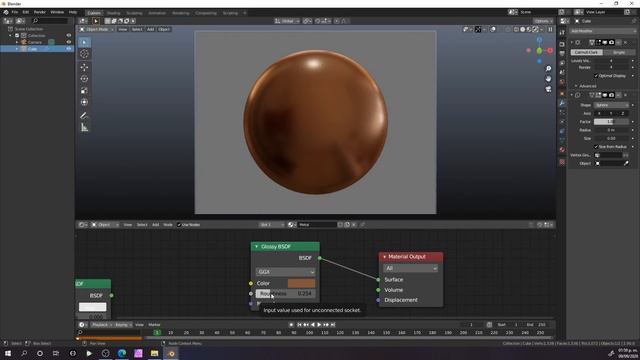This screenshot has height=360, width=640.
Task: Open the Window menu
Action: 57,12
